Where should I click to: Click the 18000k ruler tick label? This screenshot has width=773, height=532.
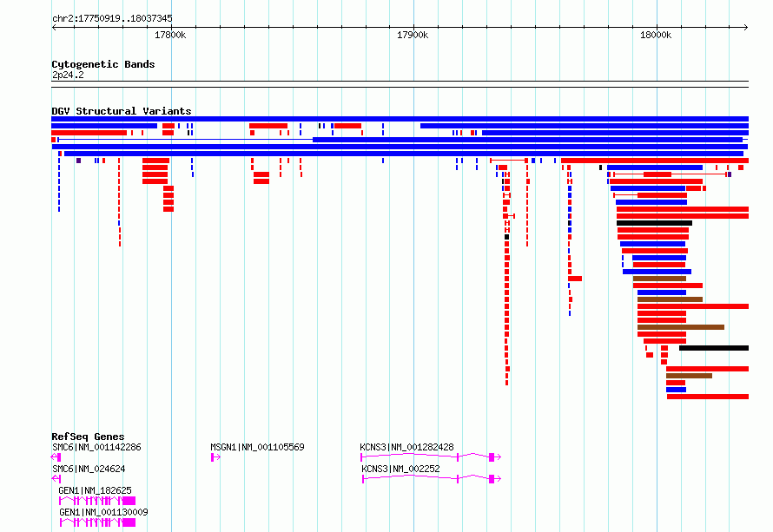pyautogui.click(x=656, y=35)
